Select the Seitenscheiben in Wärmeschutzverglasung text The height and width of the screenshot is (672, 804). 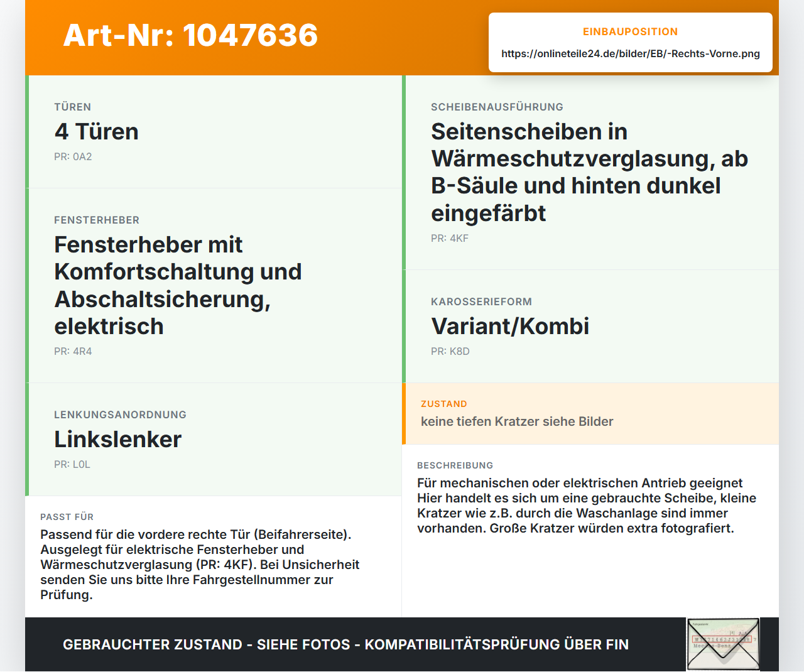tap(589, 172)
